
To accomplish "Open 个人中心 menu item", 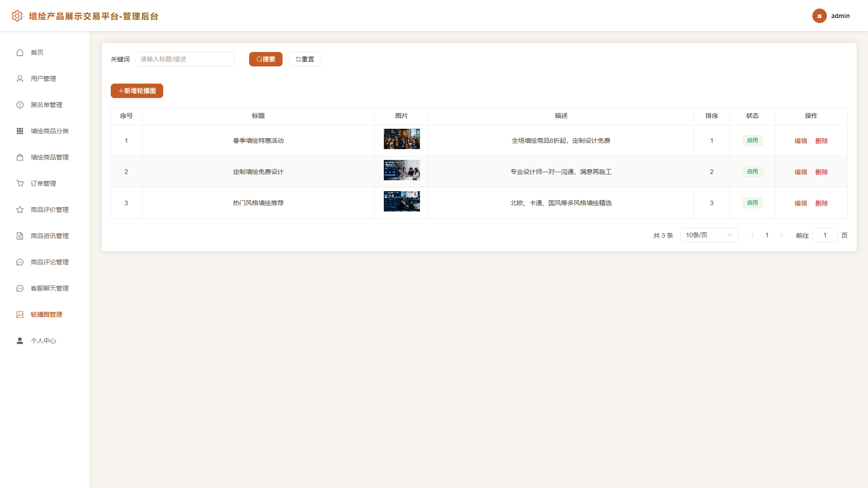I will pos(45,341).
